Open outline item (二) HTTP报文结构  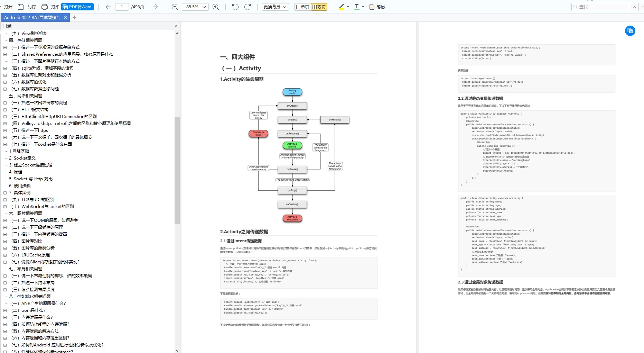(x=30, y=110)
